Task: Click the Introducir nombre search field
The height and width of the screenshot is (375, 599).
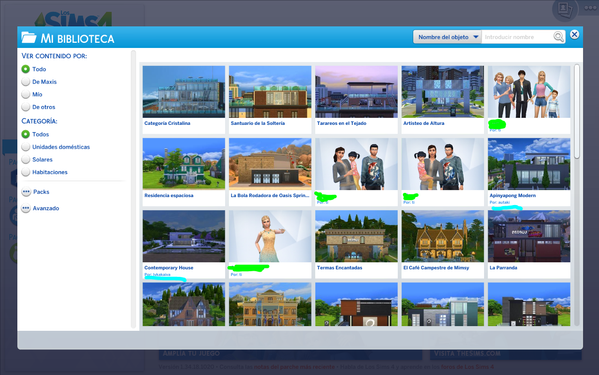Action: (518, 37)
